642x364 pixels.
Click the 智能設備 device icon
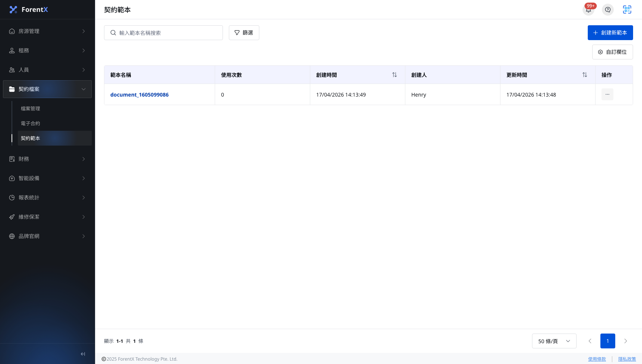click(x=12, y=178)
